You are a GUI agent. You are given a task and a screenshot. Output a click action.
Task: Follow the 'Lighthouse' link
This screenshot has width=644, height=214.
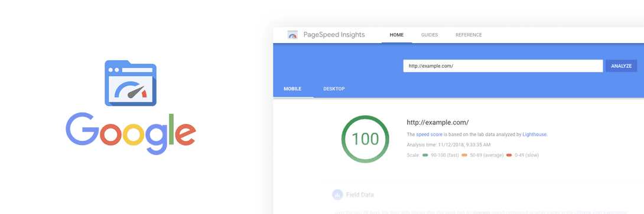pos(535,134)
